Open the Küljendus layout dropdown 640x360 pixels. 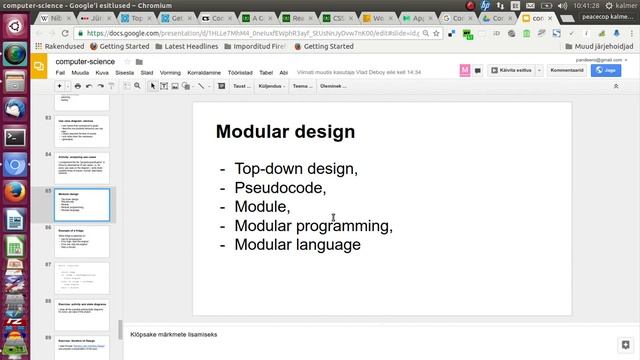click(x=271, y=86)
